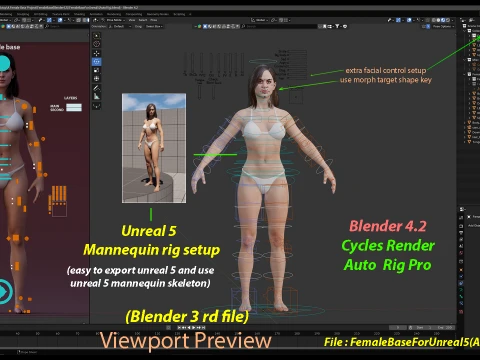This screenshot has height=360, width=480.
Task: Click the SECOND layer button in rig picker
Action: (x=74, y=109)
